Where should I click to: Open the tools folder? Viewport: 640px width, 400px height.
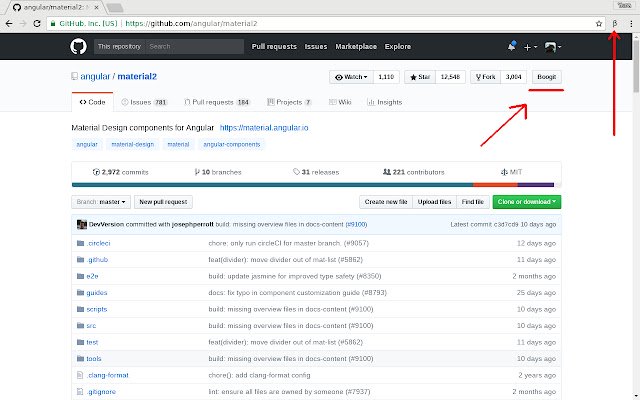coord(93,359)
